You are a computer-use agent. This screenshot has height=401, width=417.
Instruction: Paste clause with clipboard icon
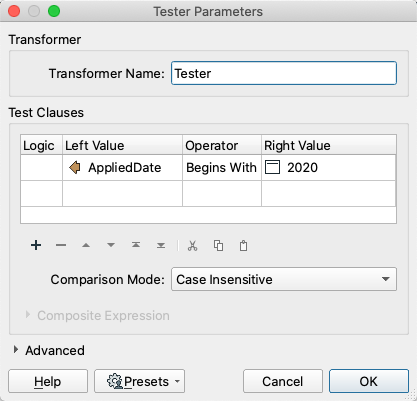(244, 246)
